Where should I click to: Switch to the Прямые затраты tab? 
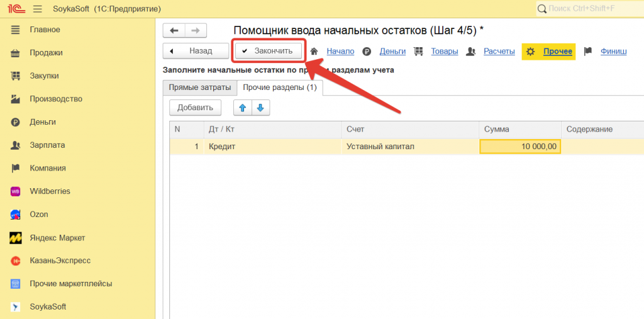[x=199, y=87]
